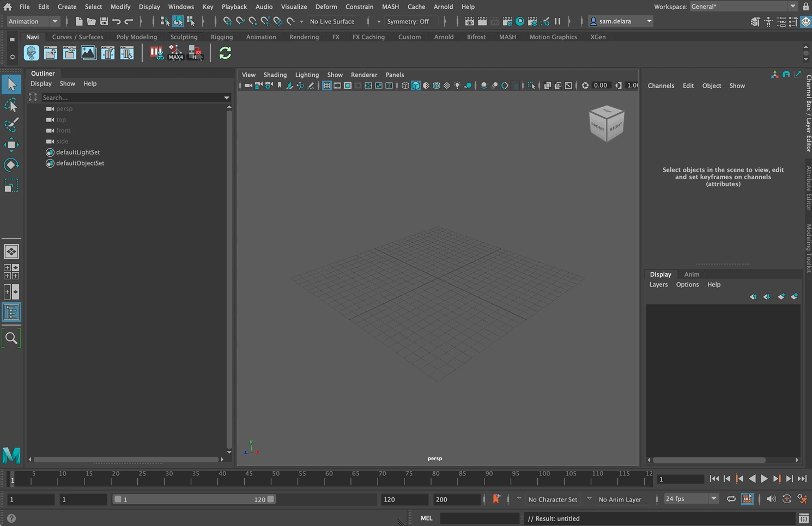This screenshot has width=812, height=526.
Task: Open the viewport Shading menu
Action: tap(275, 75)
